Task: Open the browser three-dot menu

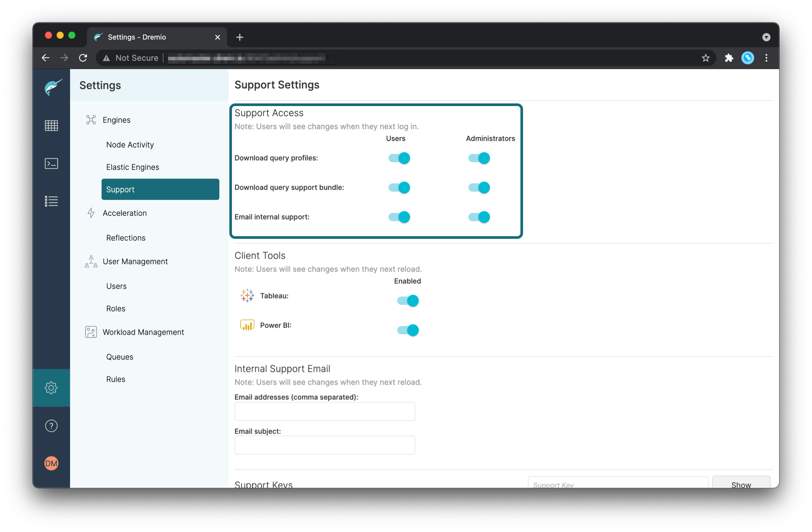Action: pyautogui.click(x=766, y=57)
